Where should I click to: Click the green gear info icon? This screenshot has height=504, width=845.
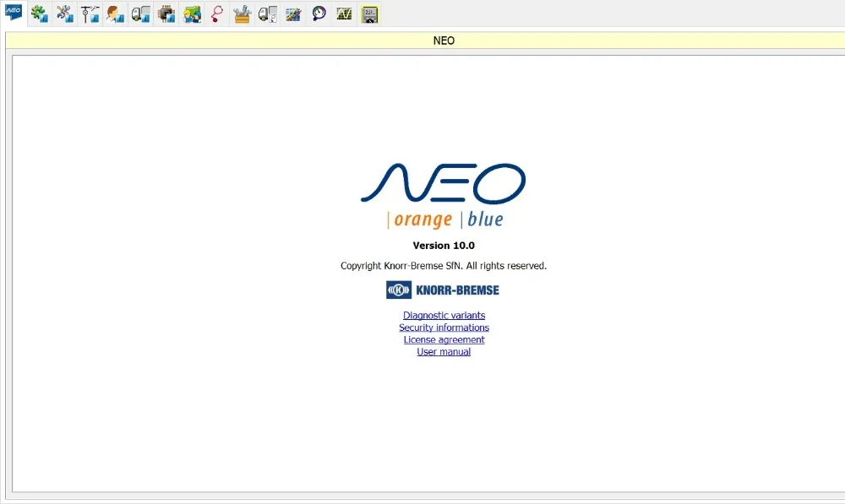(40, 14)
